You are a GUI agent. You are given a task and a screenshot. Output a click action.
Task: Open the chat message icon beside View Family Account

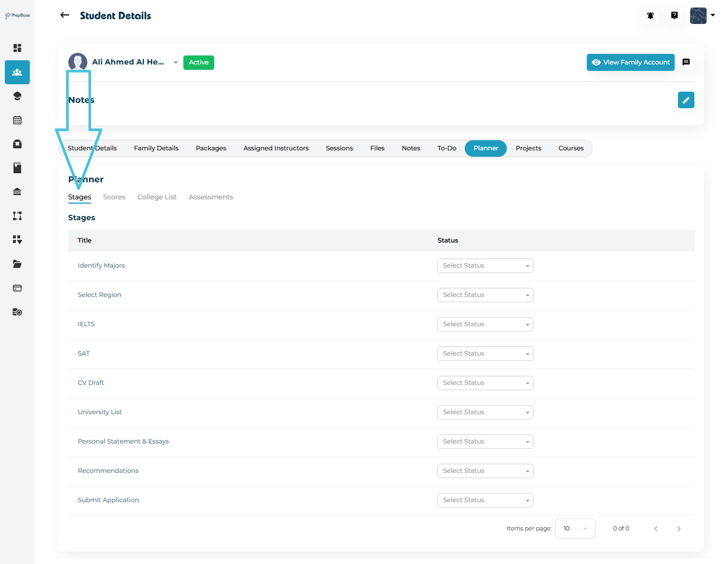click(686, 62)
